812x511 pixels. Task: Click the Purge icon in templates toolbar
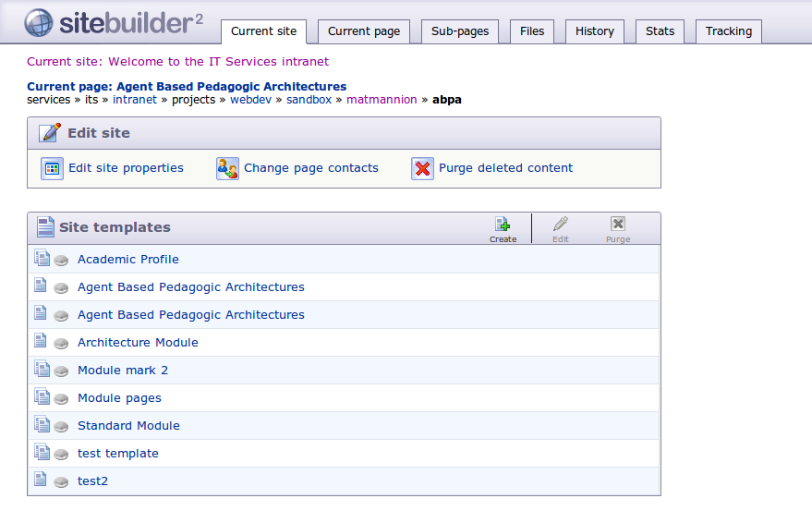pyautogui.click(x=618, y=225)
